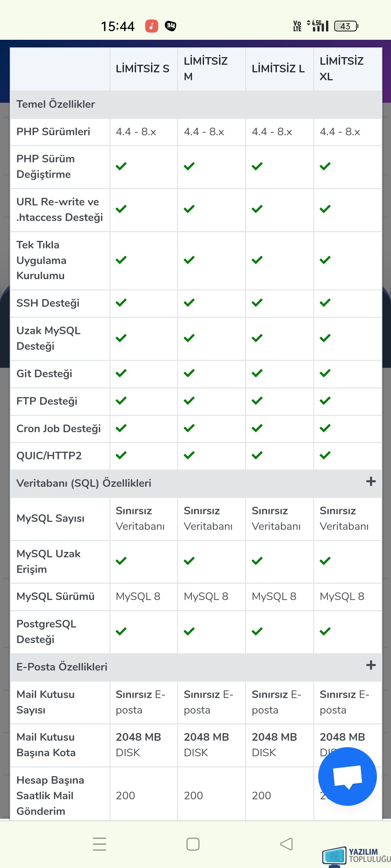Tap the music app icon in status bar
The height and width of the screenshot is (868, 391).
pyautogui.click(x=152, y=26)
